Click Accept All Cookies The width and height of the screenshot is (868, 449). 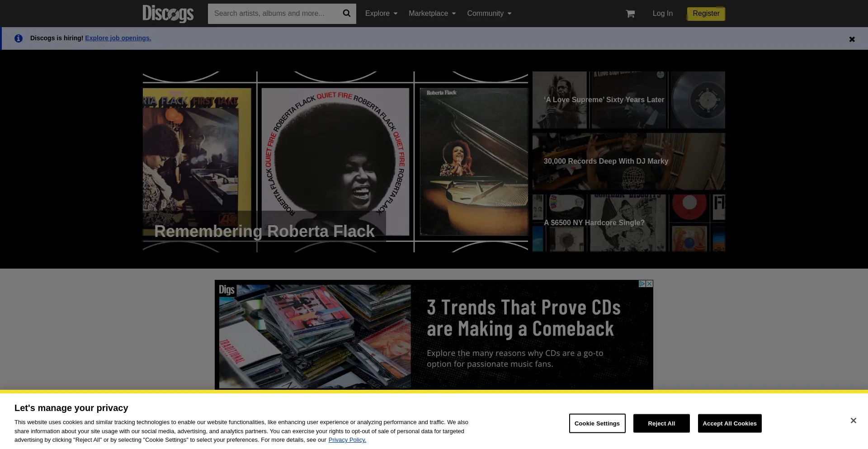pyautogui.click(x=730, y=423)
